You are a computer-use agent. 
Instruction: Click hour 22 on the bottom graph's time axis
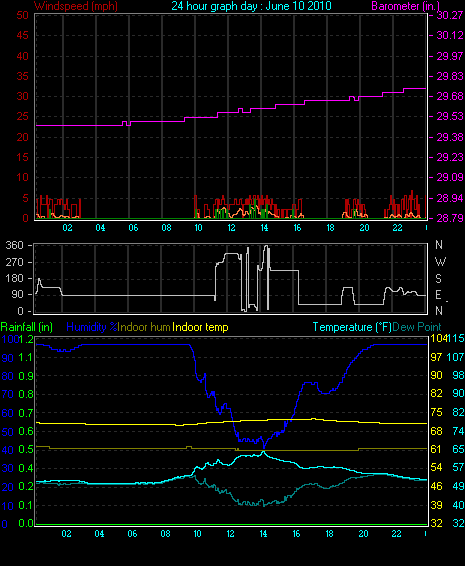pos(396,534)
